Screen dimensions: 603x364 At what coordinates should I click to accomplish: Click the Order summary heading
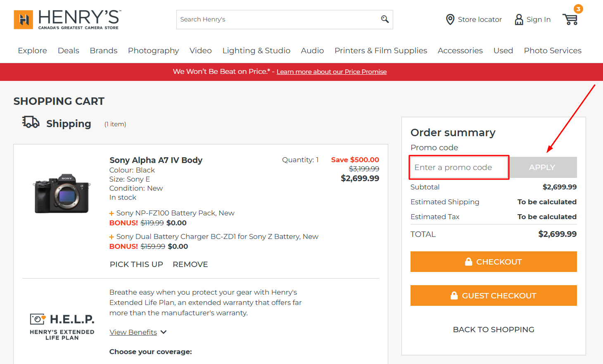[x=453, y=132]
